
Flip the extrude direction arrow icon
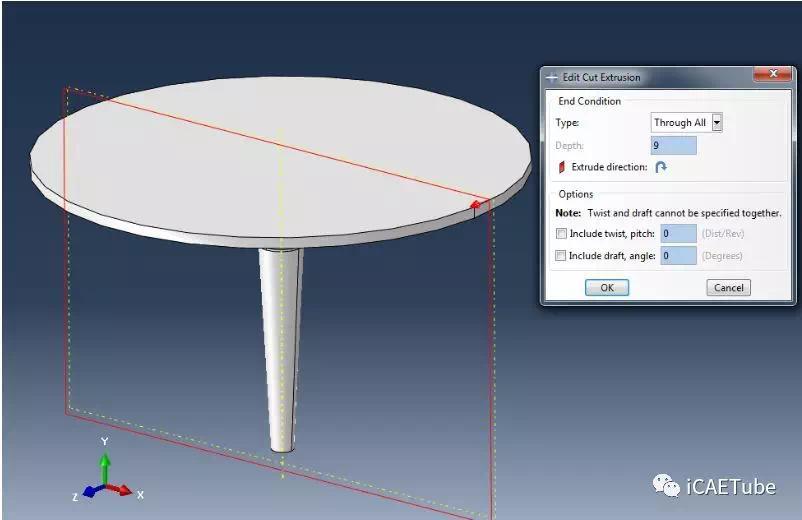pos(661,167)
